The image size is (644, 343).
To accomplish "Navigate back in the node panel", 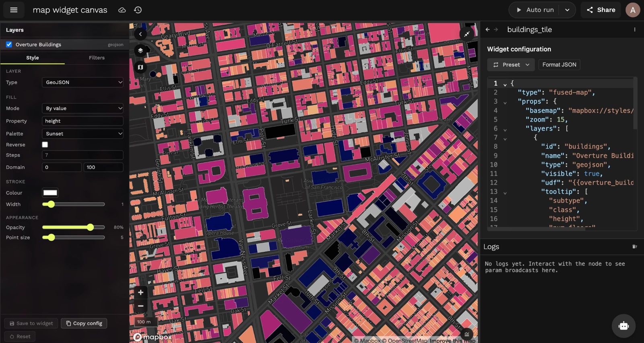I will 487,29.
